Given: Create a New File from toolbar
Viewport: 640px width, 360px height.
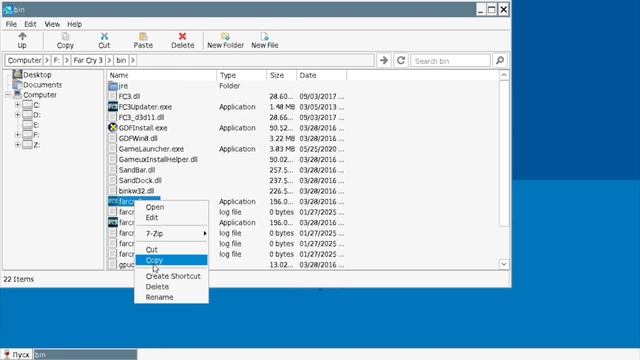Looking at the screenshot, I should pyautogui.click(x=264, y=40).
